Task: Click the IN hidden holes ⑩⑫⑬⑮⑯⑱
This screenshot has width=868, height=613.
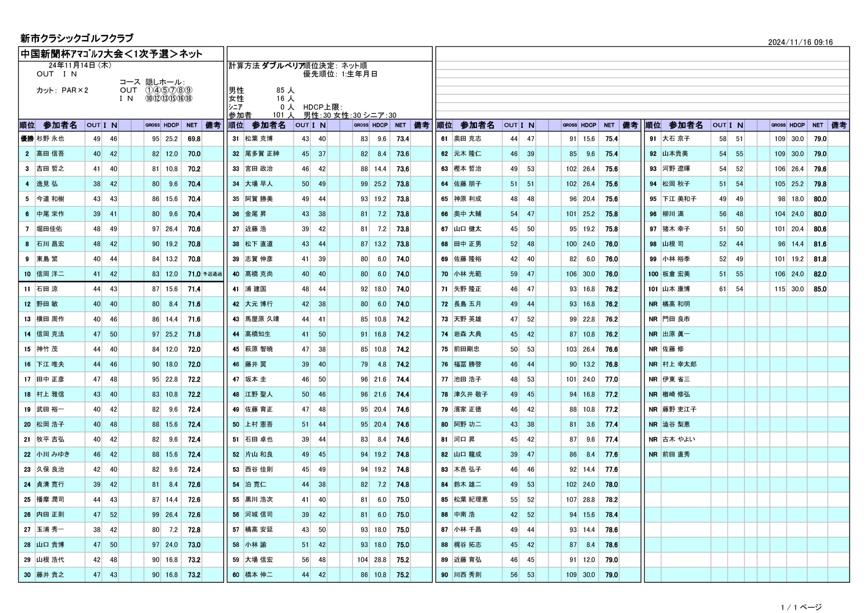Action: click(x=169, y=99)
